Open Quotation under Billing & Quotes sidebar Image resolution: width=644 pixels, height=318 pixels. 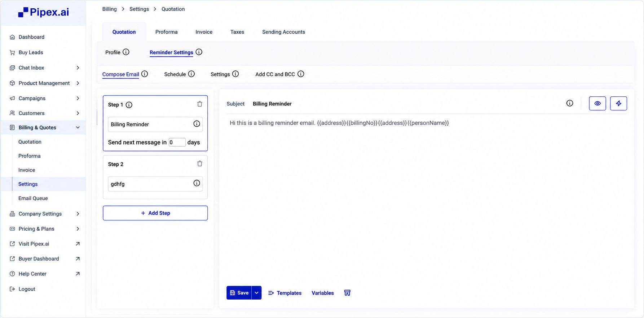[30, 142]
